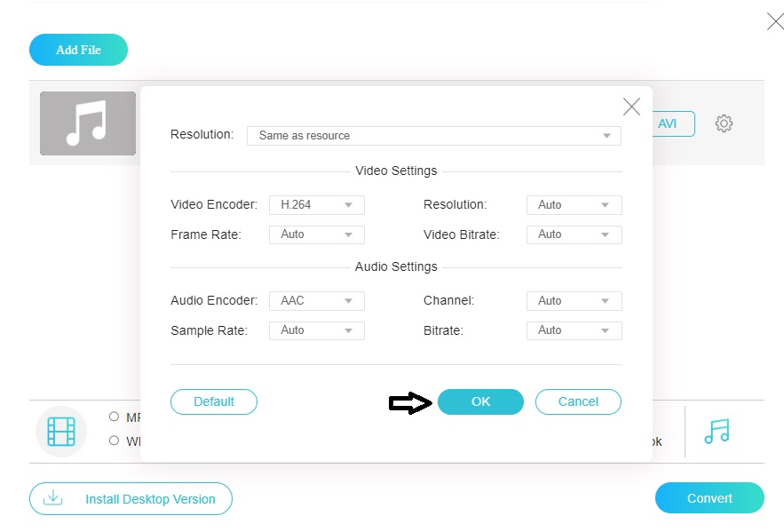
Task: Open the Frame Rate dropdown
Action: pyautogui.click(x=316, y=234)
